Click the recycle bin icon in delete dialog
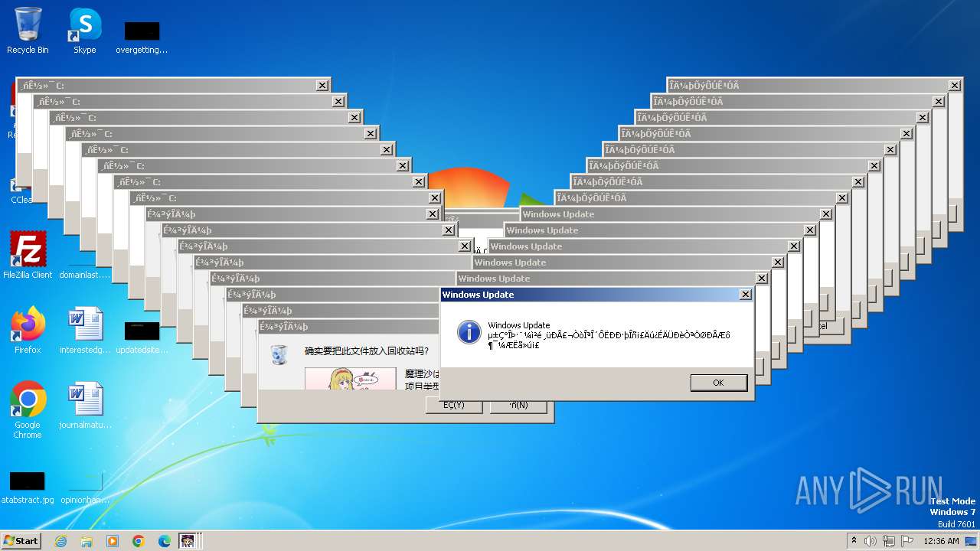Viewport: 980px width, 551px height. pos(279,354)
